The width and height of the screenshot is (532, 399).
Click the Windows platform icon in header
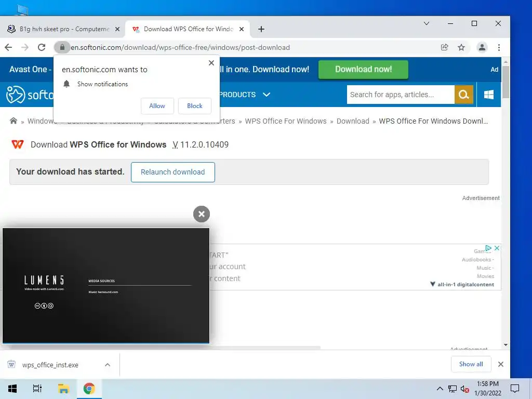488,95
